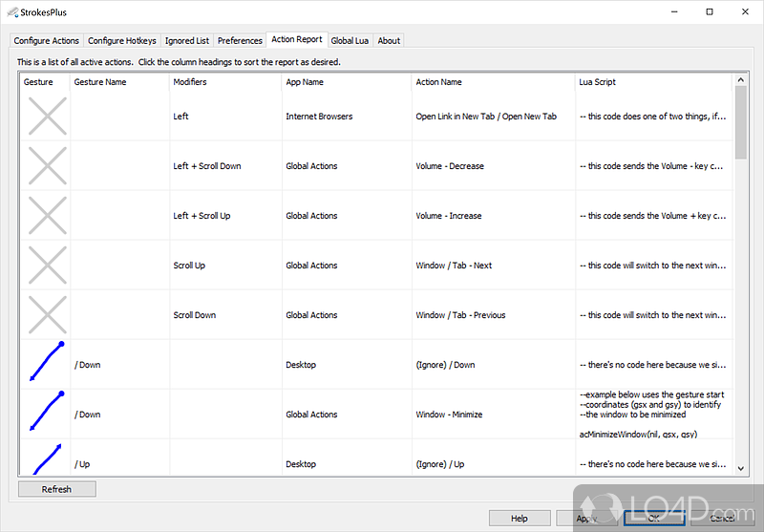Click the StrokesPlus title bar app icon

click(x=12, y=12)
